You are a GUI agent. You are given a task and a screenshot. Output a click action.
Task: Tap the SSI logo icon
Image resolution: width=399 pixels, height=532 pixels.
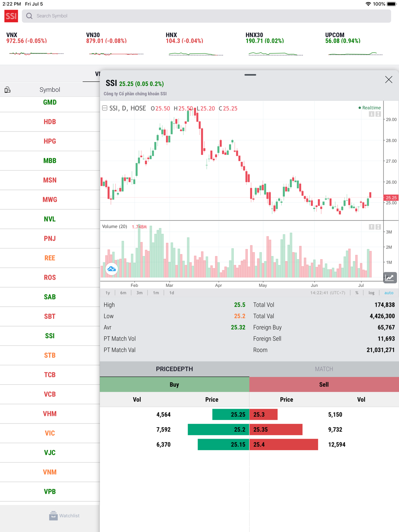[x=11, y=16]
